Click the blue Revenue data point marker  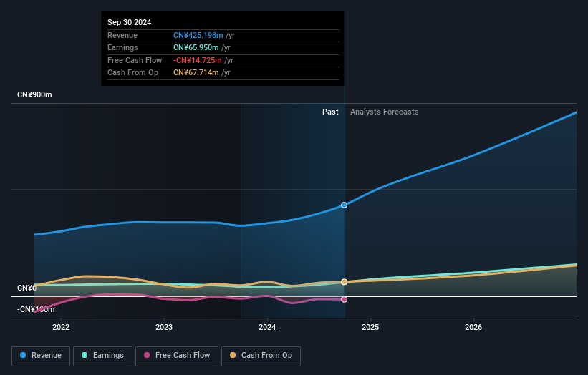pyautogui.click(x=344, y=205)
